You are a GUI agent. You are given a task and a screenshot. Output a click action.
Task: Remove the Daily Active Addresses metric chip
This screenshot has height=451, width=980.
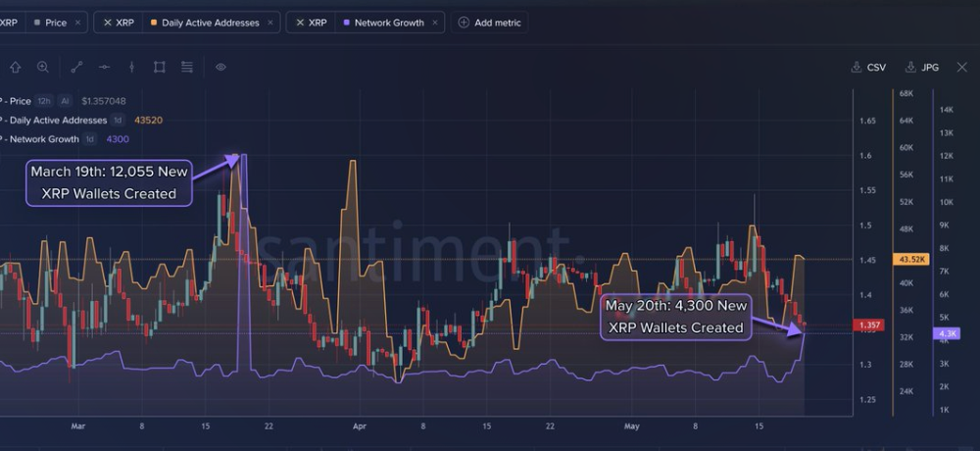270,23
